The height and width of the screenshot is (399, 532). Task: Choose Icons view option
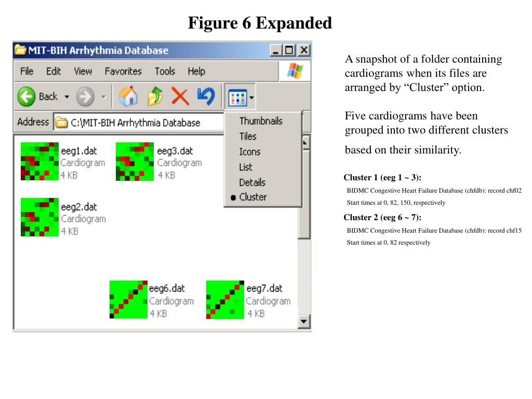(250, 152)
